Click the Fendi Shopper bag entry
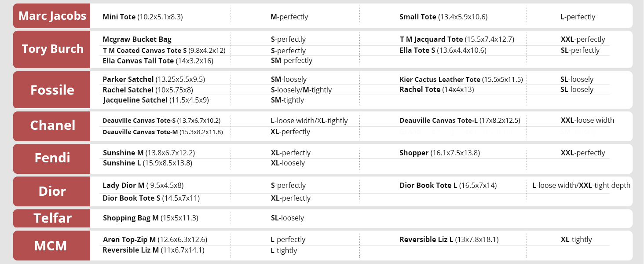Image resolution: width=644 pixels, height=264 pixels. (439, 153)
